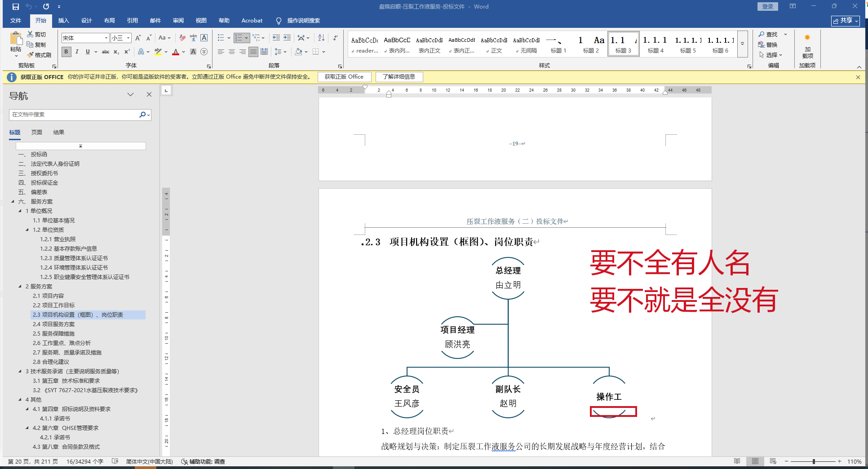Insert an enclosed character (带圈字符)
The image size is (868, 469).
pyautogui.click(x=204, y=52)
